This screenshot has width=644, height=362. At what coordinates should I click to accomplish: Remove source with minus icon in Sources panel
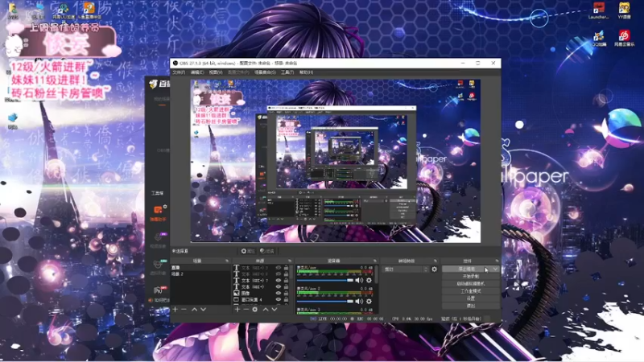[x=246, y=309]
